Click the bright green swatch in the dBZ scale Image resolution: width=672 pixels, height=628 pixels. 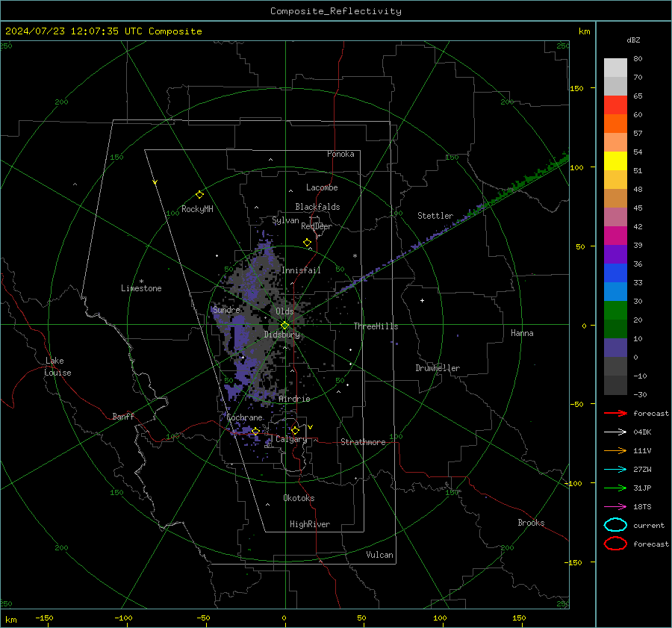click(615, 311)
